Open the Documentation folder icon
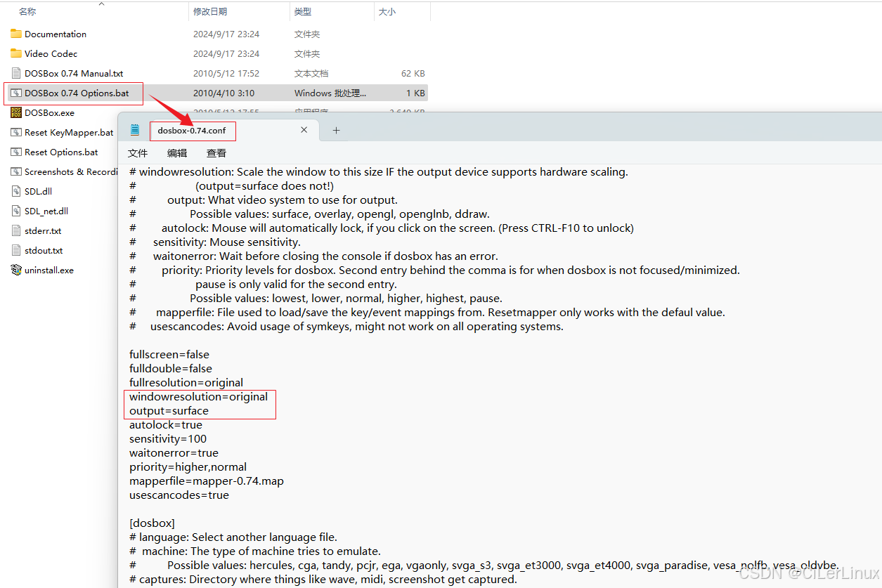The height and width of the screenshot is (588, 882). click(x=16, y=34)
